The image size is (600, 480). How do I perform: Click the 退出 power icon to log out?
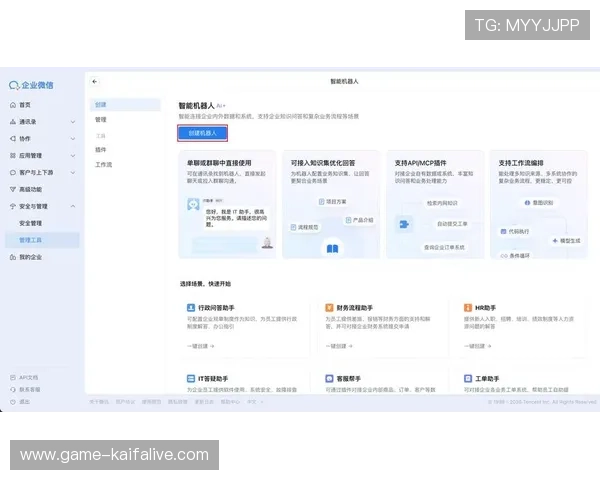click(13, 402)
